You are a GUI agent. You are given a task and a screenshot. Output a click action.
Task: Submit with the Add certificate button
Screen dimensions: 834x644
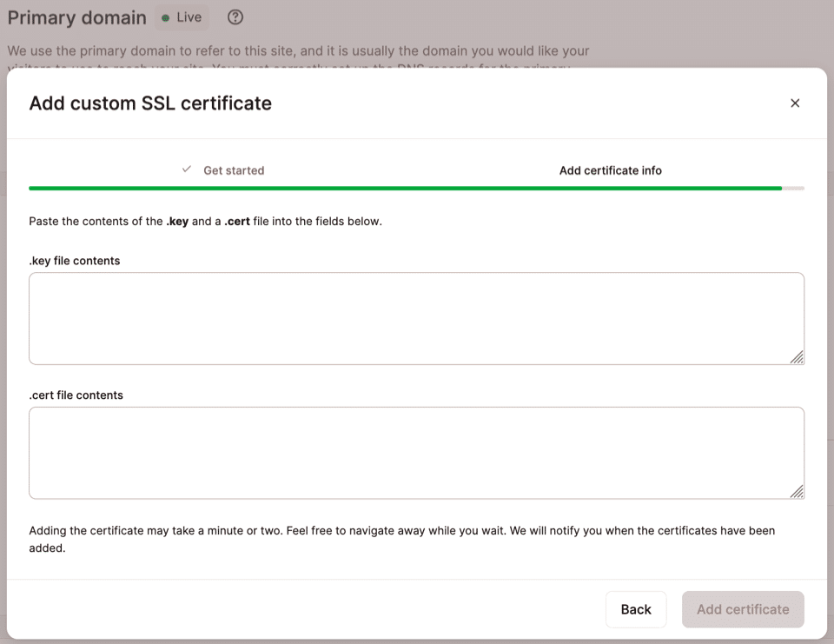click(743, 609)
